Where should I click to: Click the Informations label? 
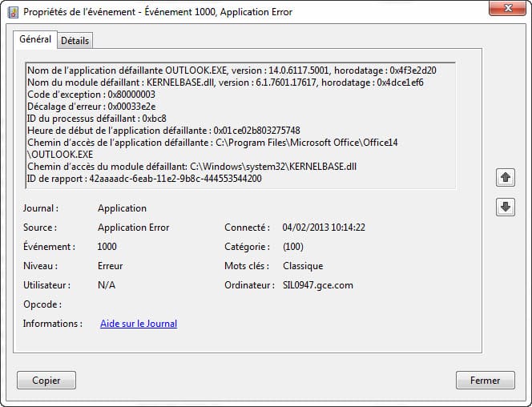coord(53,324)
